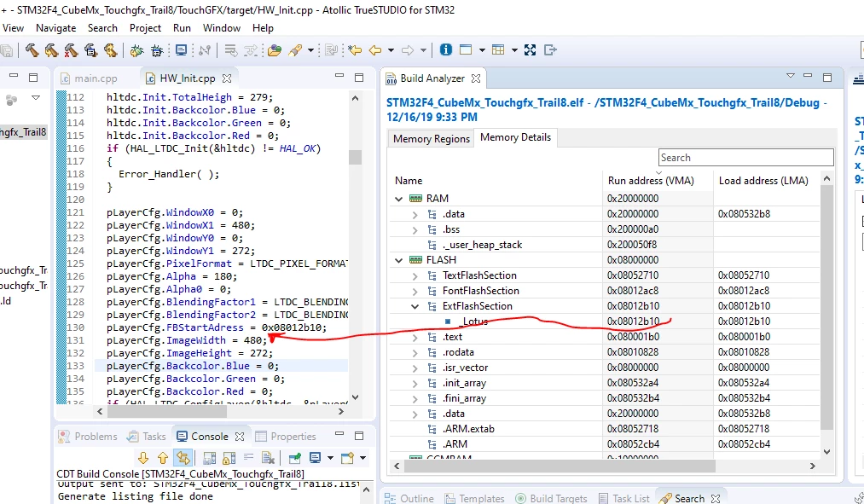
Task: Toggle the console scroll lock icon
Action: (x=229, y=458)
